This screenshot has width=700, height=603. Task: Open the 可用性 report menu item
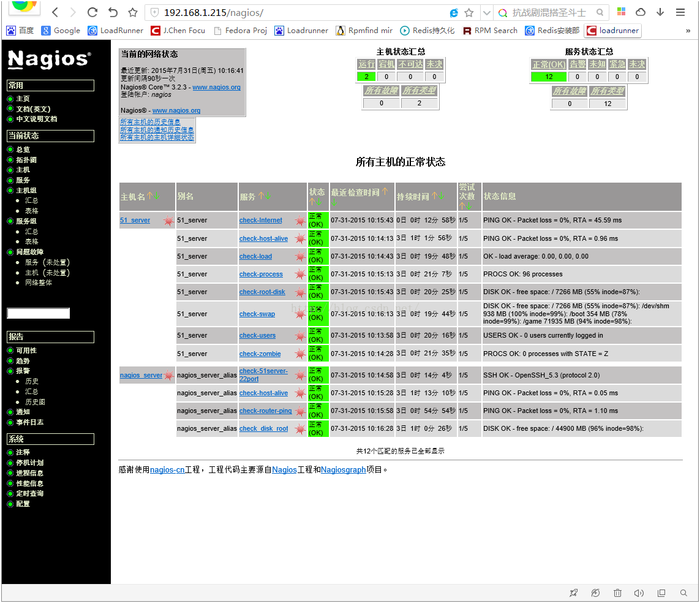point(26,351)
